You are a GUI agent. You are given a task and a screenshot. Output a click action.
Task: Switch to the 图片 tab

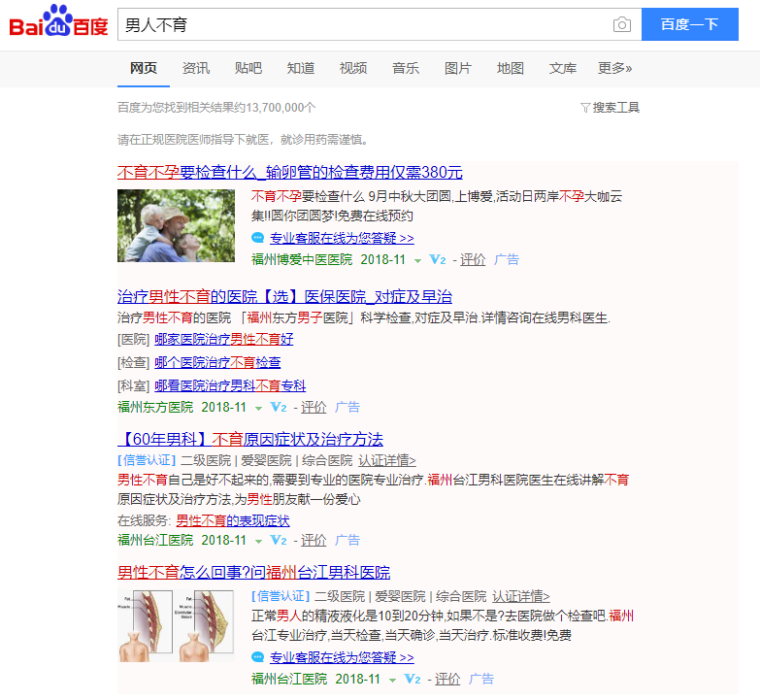pos(457,68)
